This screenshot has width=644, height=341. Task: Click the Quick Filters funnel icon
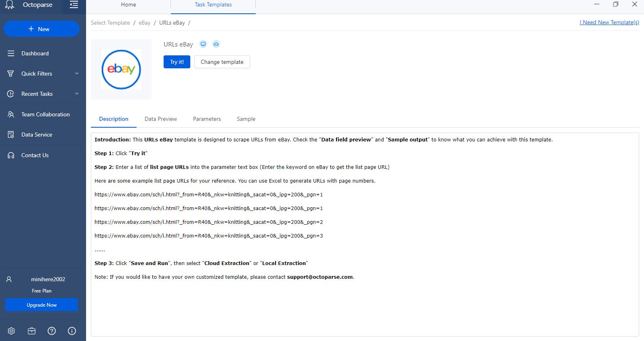pos(11,74)
